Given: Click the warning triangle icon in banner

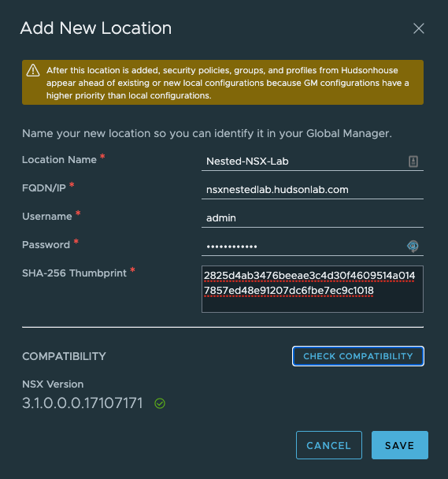Looking at the screenshot, I should point(33,71).
